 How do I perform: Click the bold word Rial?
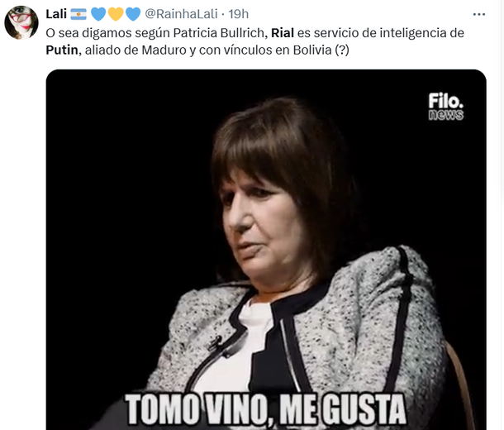click(x=283, y=33)
